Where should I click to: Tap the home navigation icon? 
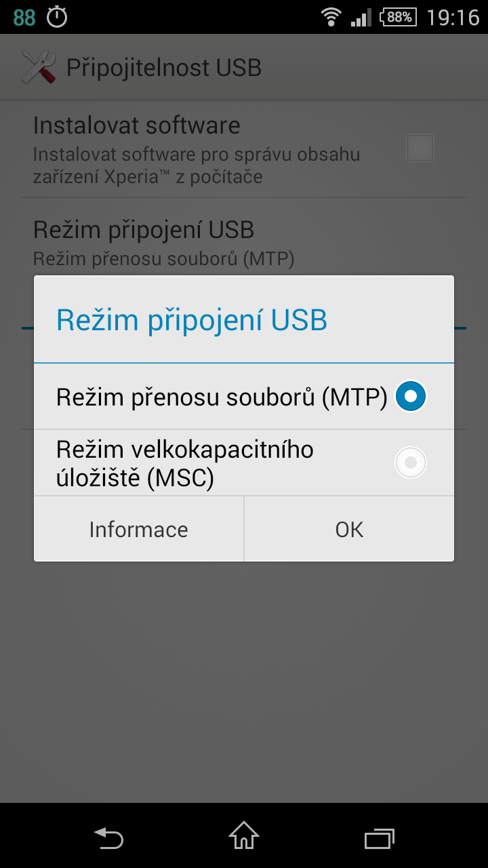pyautogui.click(x=244, y=836)
